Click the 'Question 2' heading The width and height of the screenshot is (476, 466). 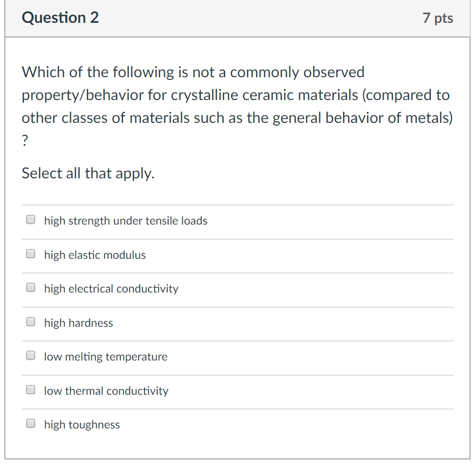pos(60,17)
